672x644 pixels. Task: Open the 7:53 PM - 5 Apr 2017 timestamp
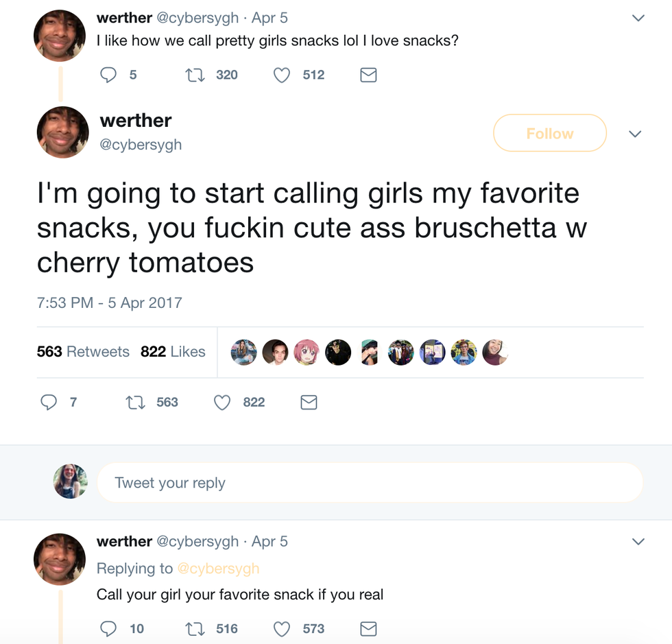(110, 302)
